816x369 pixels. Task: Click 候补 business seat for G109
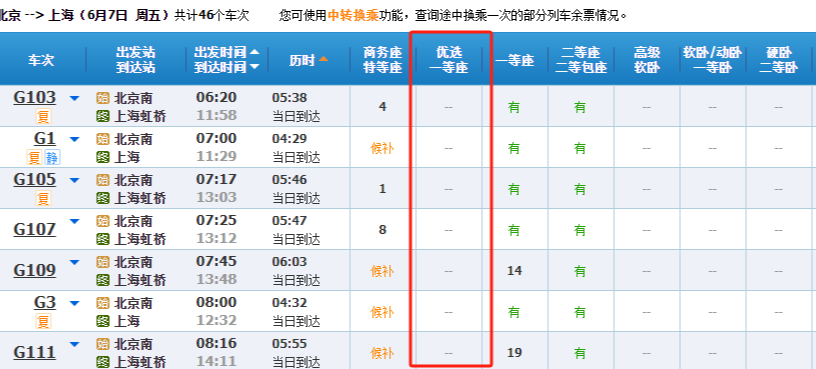(382, 271)
